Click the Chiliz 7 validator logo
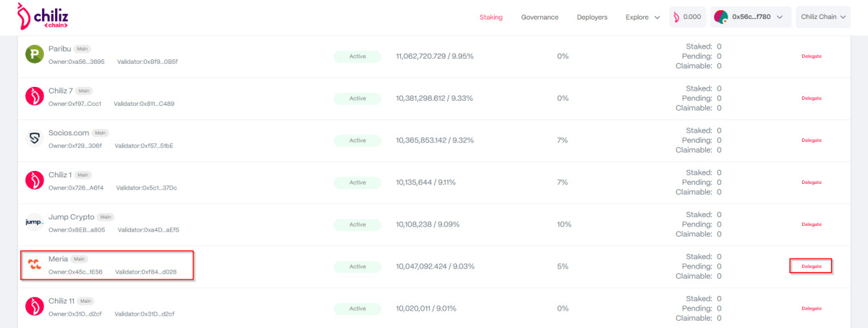This screenshot has width=868, height=328. coord(35,96)
